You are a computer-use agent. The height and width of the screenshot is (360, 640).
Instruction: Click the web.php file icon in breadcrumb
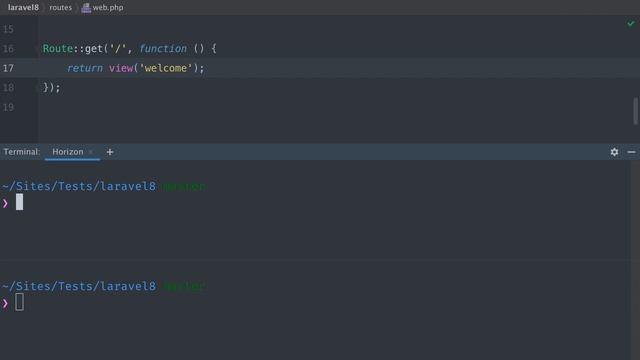pyautogui.click(x=86, y=8)
